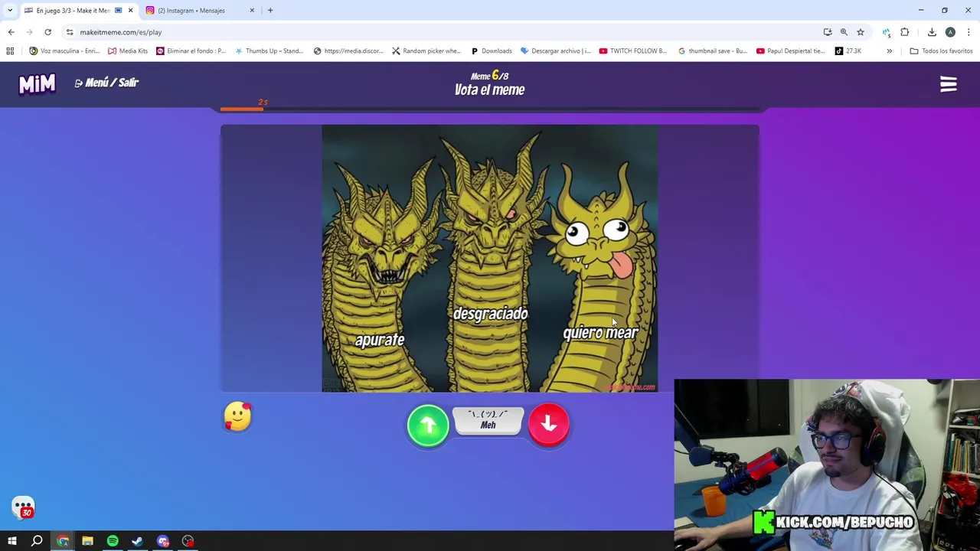Open browser downloads

coord(932,32)
